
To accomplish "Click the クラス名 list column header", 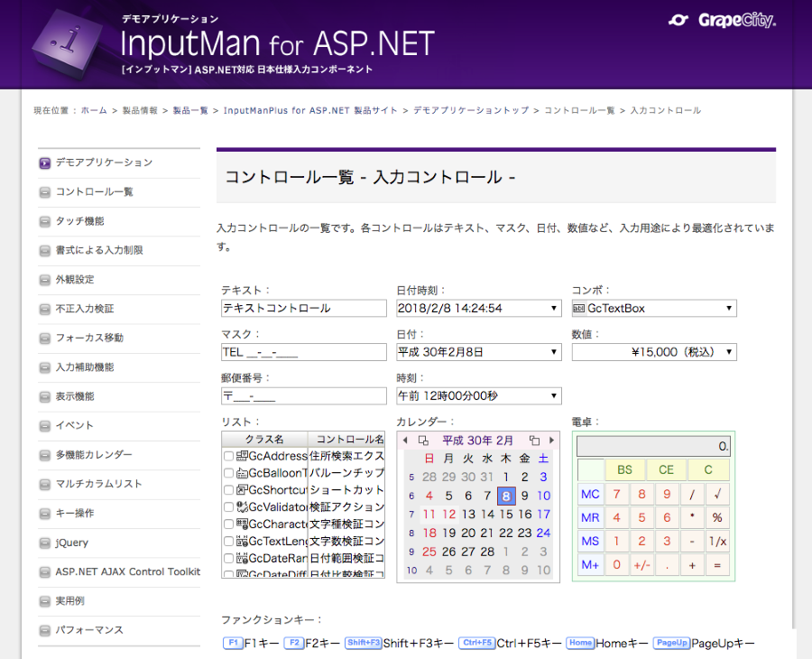I will (x=264, y=440).
